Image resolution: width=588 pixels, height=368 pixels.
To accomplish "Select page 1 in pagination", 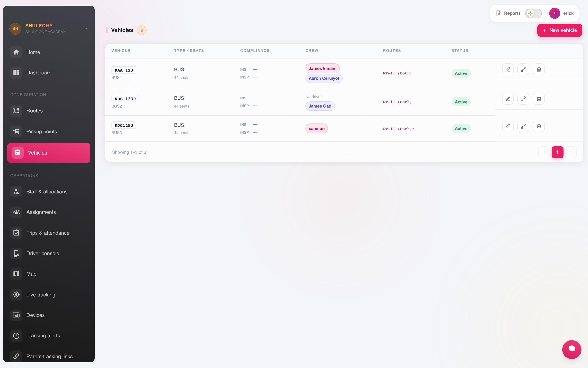I will coord(557,152).
